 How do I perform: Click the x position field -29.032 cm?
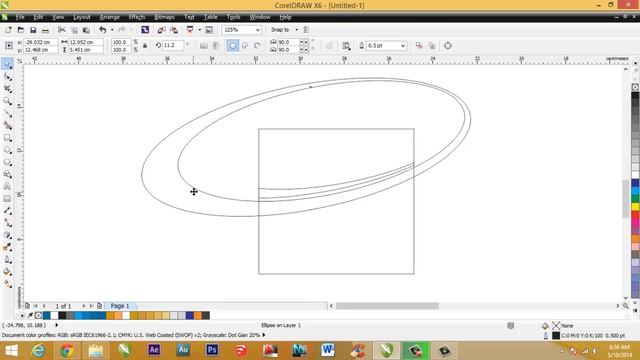pyautogui.click(x=41, y=42)
